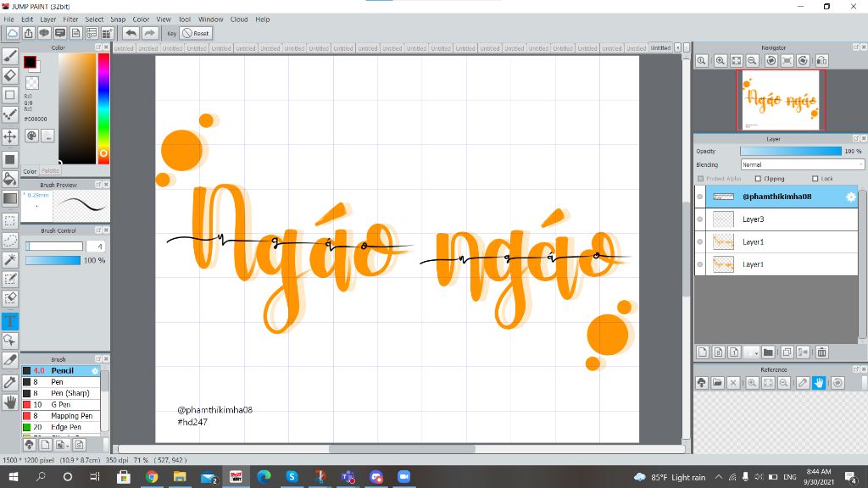Open the Filter menu
868x488 pixels.
[x=70, y=19]
